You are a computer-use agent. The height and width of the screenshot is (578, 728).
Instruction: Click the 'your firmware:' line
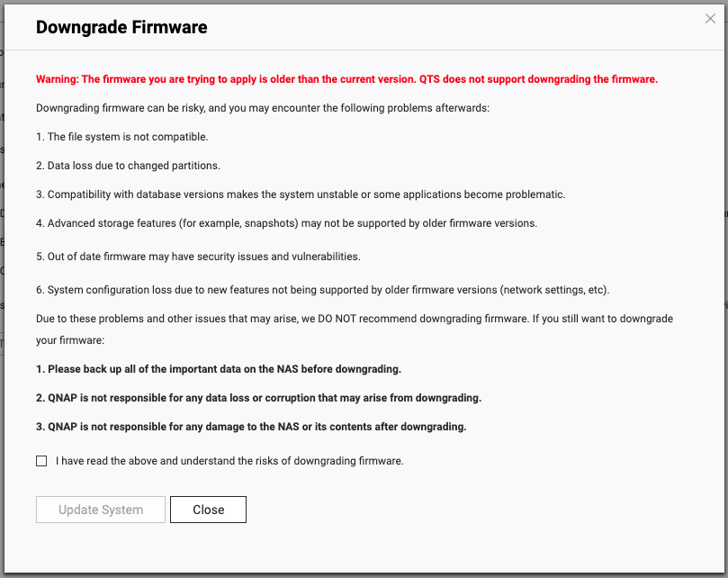coord(70,340)
